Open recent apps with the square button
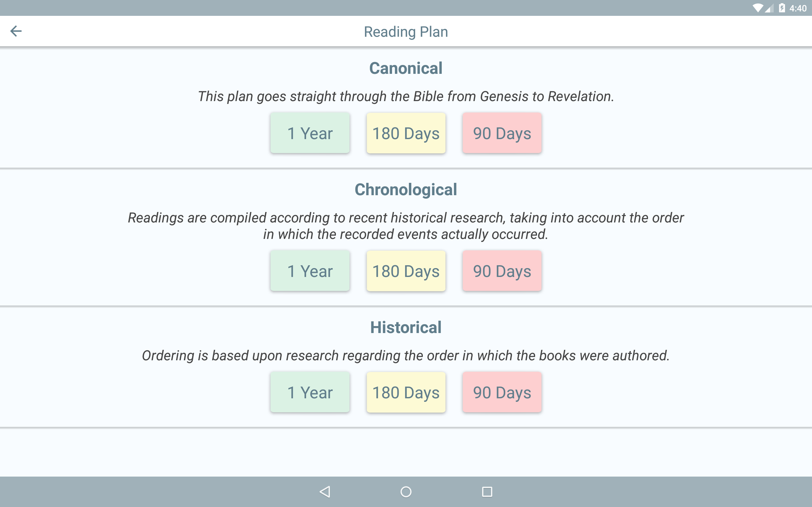Image resolution: width=812 pixels, height=507 pixels. click(x=487, y=491)
